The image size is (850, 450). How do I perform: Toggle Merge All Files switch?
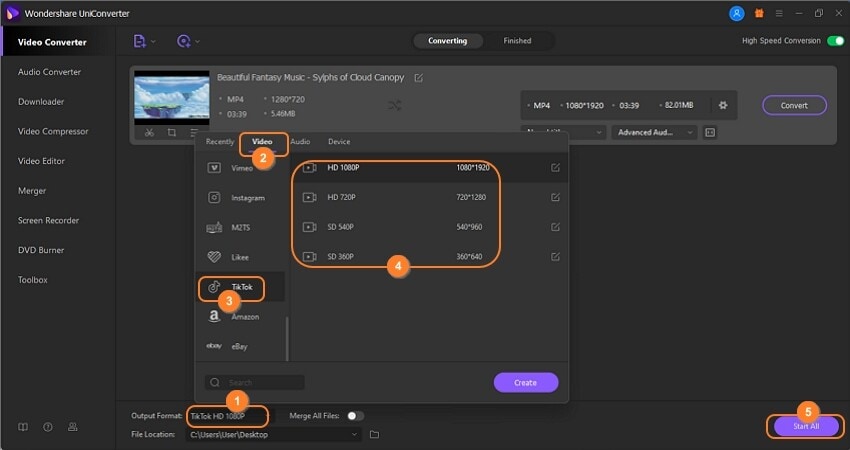click(x=356, y=416)
